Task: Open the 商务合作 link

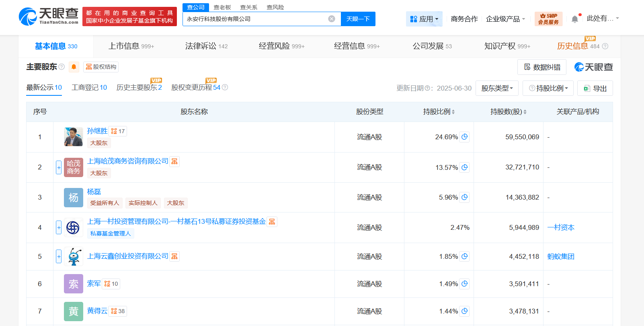Action: pyautogui.click(x=464, y=19)
